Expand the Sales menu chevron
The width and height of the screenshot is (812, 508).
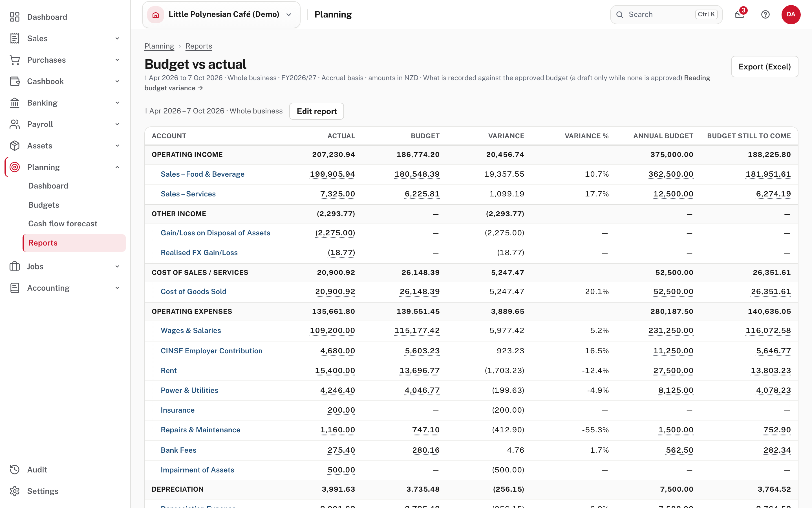[117, 38]
